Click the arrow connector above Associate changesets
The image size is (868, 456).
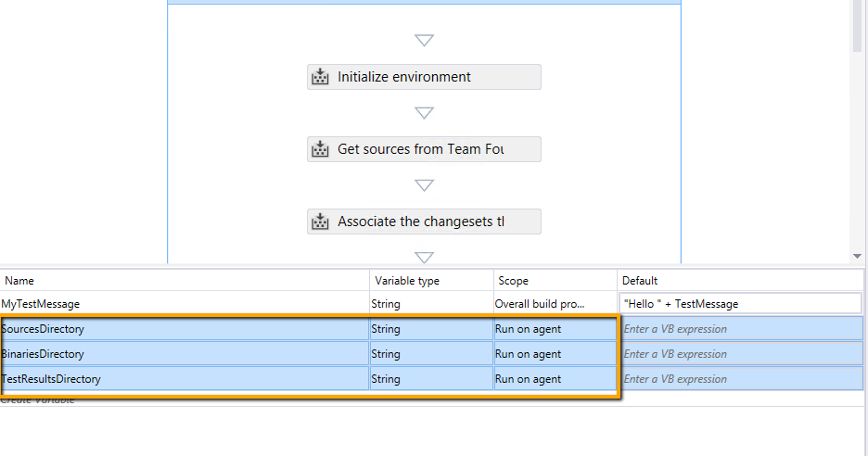424,185
